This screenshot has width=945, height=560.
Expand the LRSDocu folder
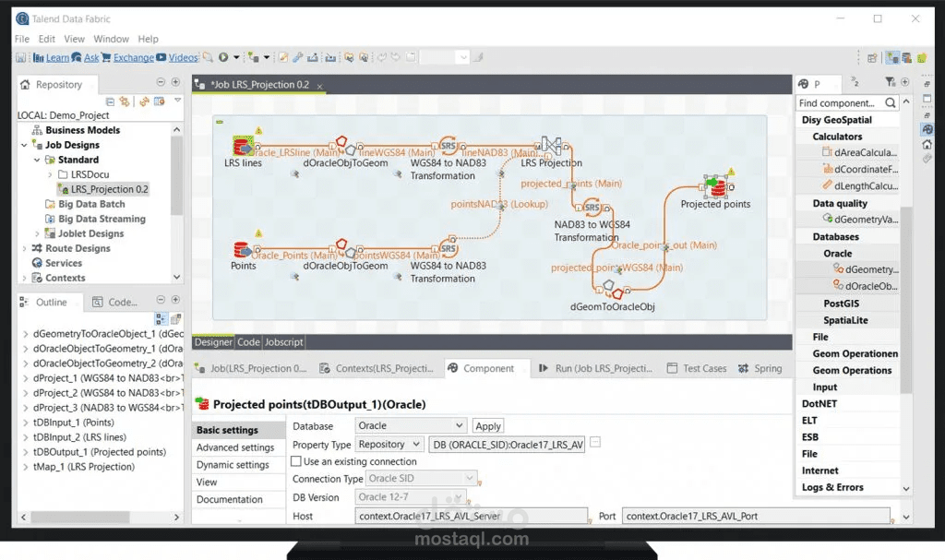pyautogui.click(x=50, y=174)
